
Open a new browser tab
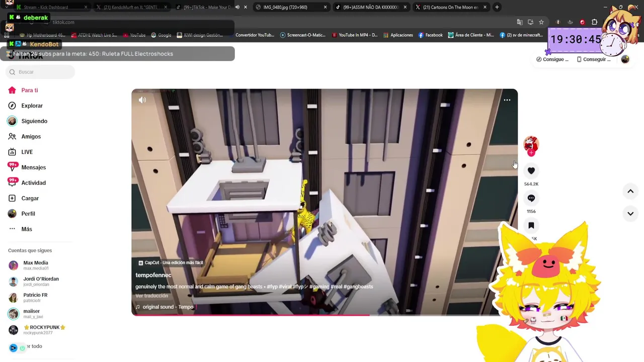497,7
